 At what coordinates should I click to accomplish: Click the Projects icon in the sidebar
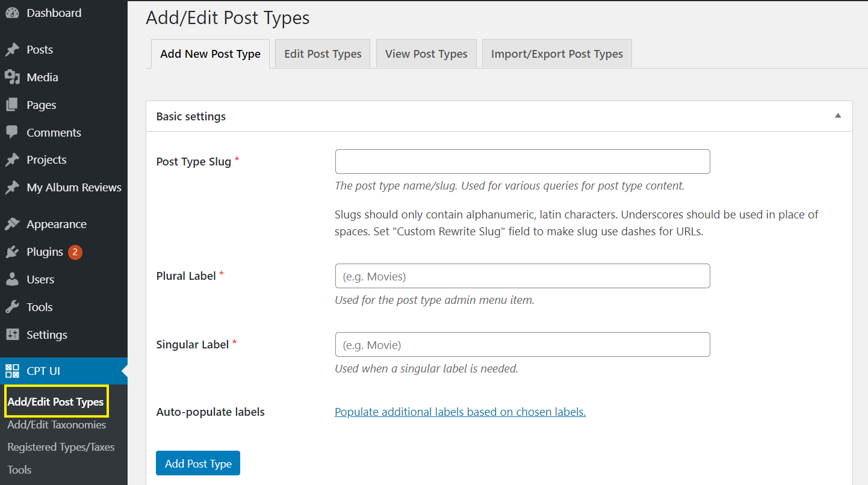point(11,159)
